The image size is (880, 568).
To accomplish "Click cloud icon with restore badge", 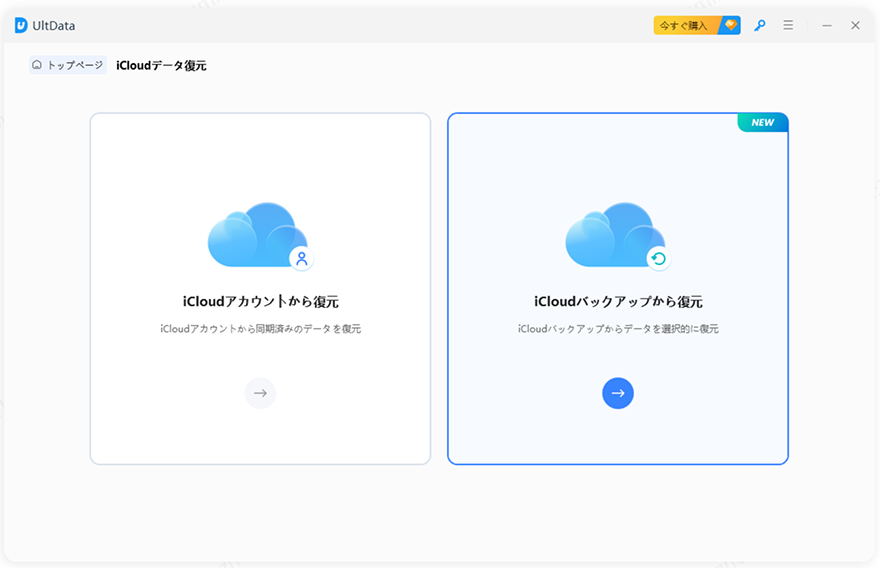I will tap(618, 236).
